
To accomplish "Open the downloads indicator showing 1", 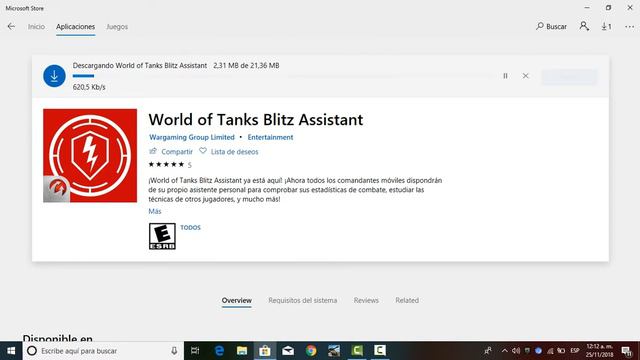I will (607, 27).
